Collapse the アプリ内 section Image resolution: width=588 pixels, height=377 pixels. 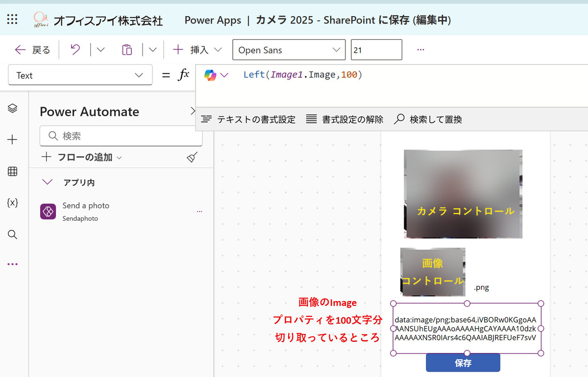(48, 182)
